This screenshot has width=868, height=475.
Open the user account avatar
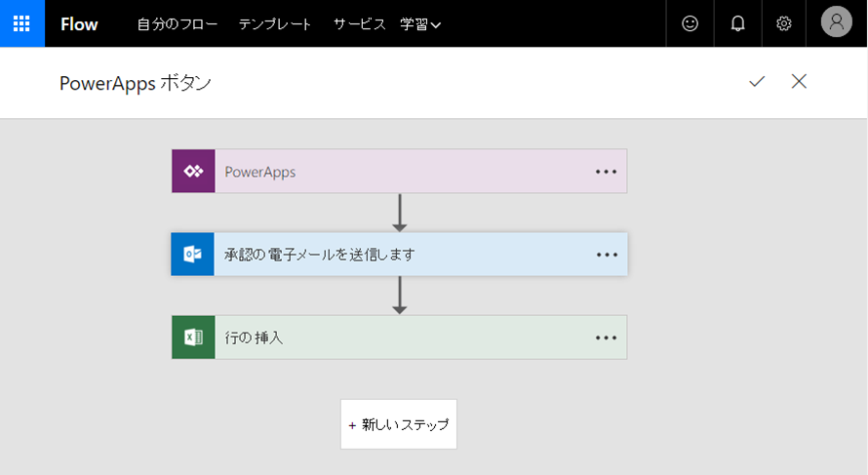(837, 22)
